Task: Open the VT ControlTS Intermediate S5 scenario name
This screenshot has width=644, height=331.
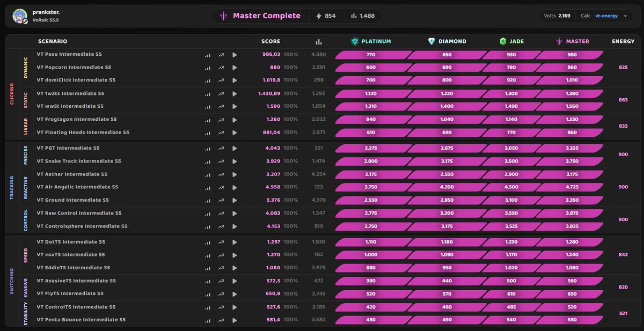Action: (76, 307)
